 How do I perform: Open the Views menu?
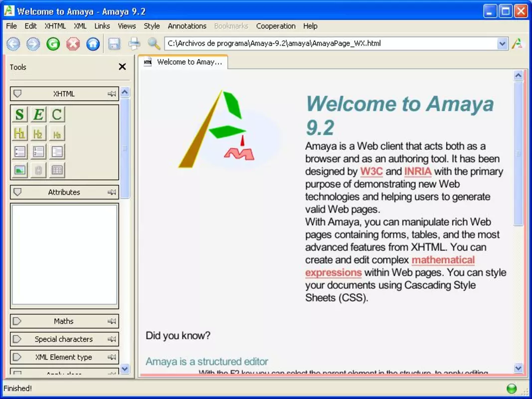[x=127, y=26]
